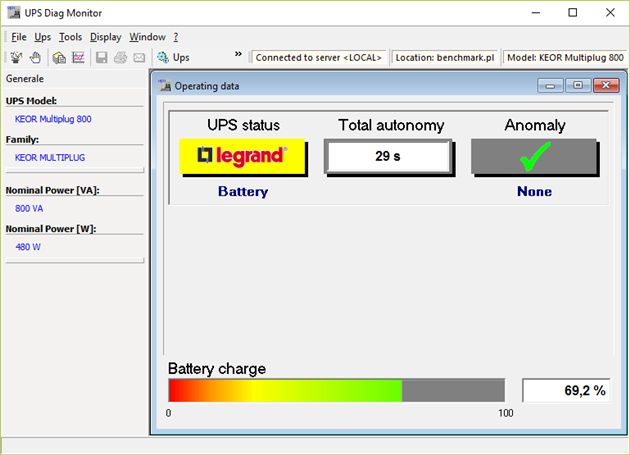Close the Operating data child window

pos(606,85)
